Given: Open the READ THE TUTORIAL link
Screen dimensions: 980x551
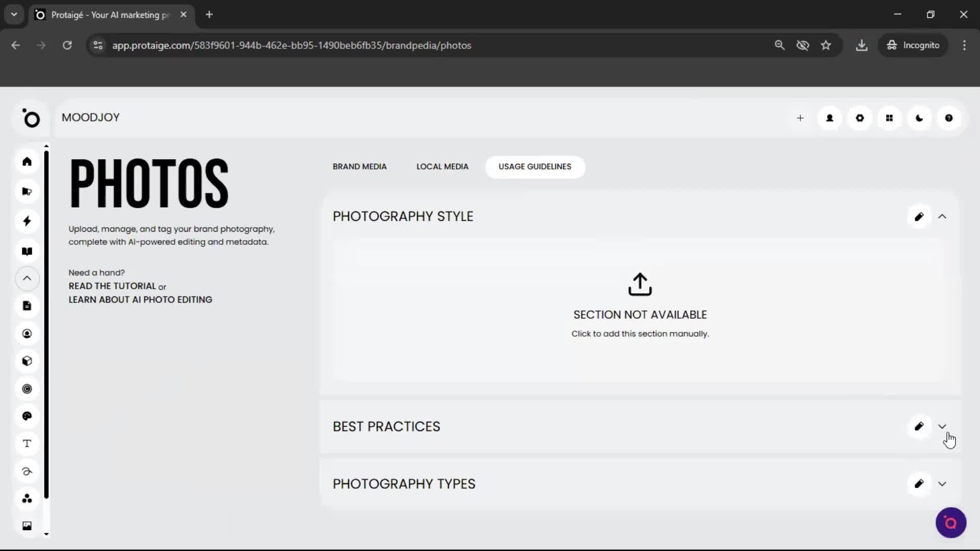Looking at the screenshot, I should tap(112, 286).
